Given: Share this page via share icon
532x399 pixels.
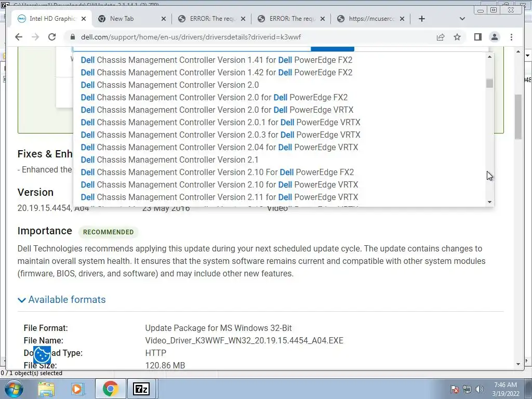Looking at the screenshot, I should point(441,37).
